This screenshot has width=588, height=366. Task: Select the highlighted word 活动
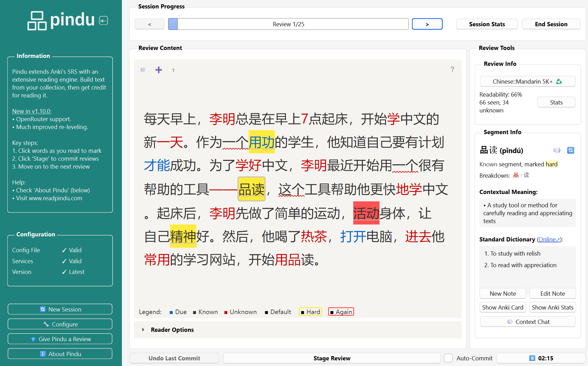[366, 213]
